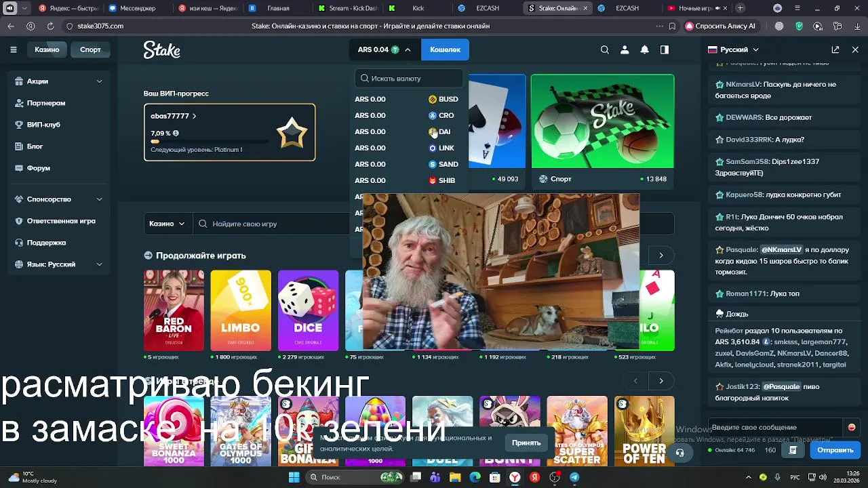Image resolution: width=868 pixels, height=488 pixels.
Task: Switch to Stream - Kick Dashboard tab
Action: coord(347,8)
